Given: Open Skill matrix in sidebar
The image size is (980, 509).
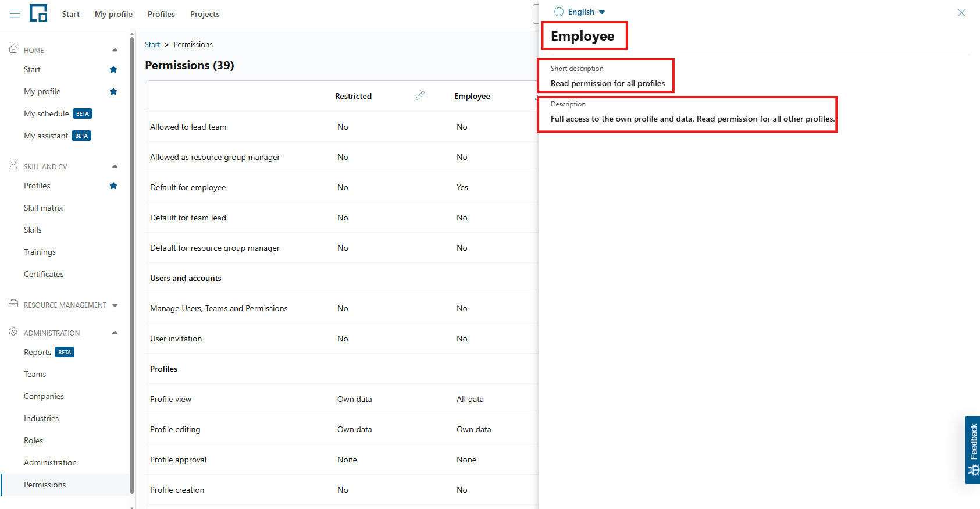Looking at the screenshot, I should point(44,208).
